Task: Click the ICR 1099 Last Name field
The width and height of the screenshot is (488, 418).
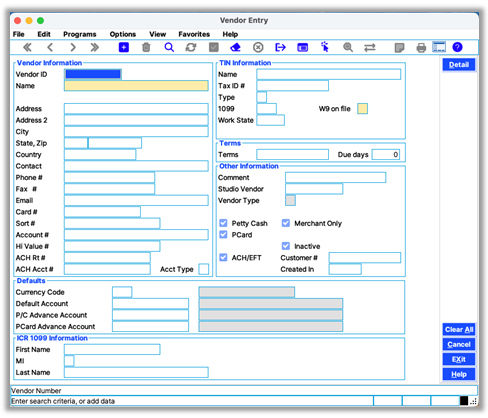Action: tap(136, 372)
